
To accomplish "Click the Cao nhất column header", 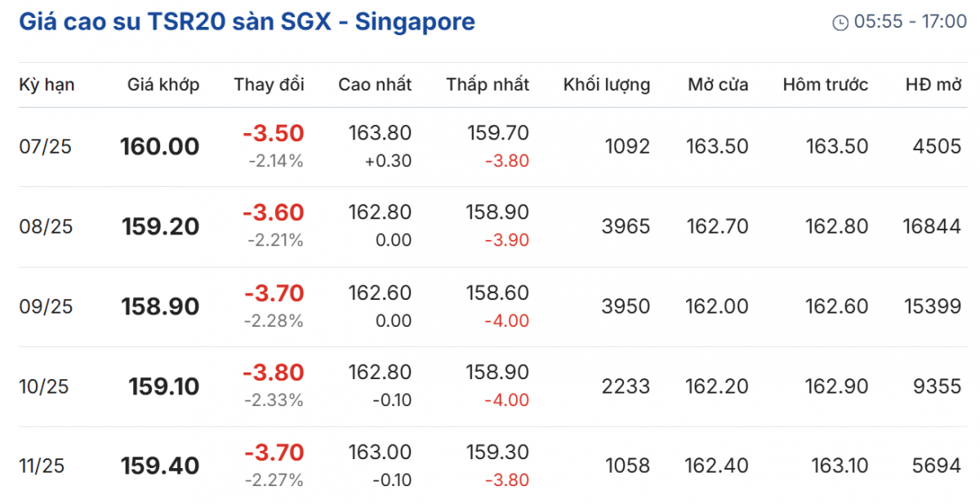I will (375, 84).
